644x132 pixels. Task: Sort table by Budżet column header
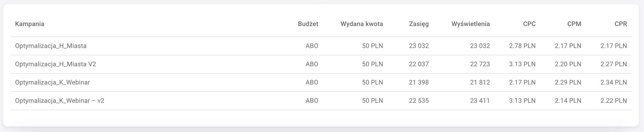308,24
